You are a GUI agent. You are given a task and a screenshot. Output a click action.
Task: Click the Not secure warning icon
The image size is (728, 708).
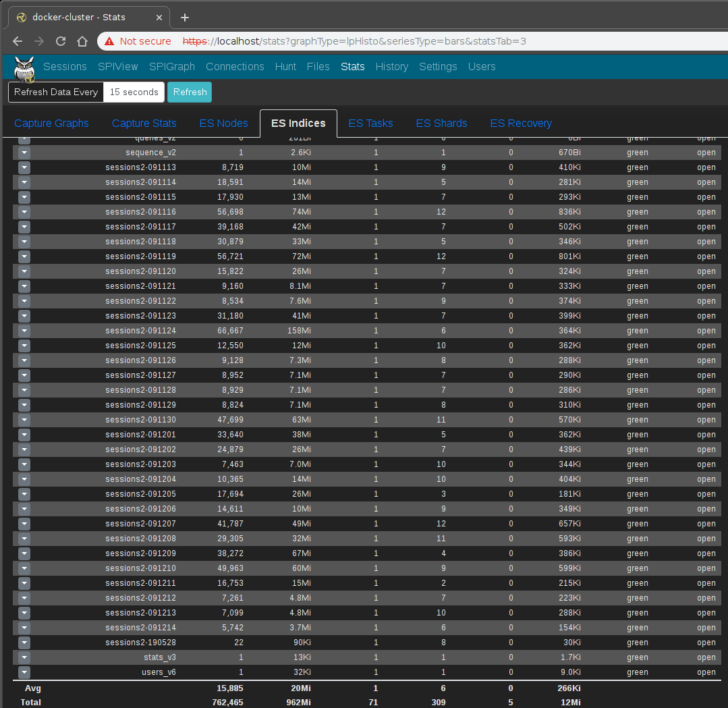(108, 41)
